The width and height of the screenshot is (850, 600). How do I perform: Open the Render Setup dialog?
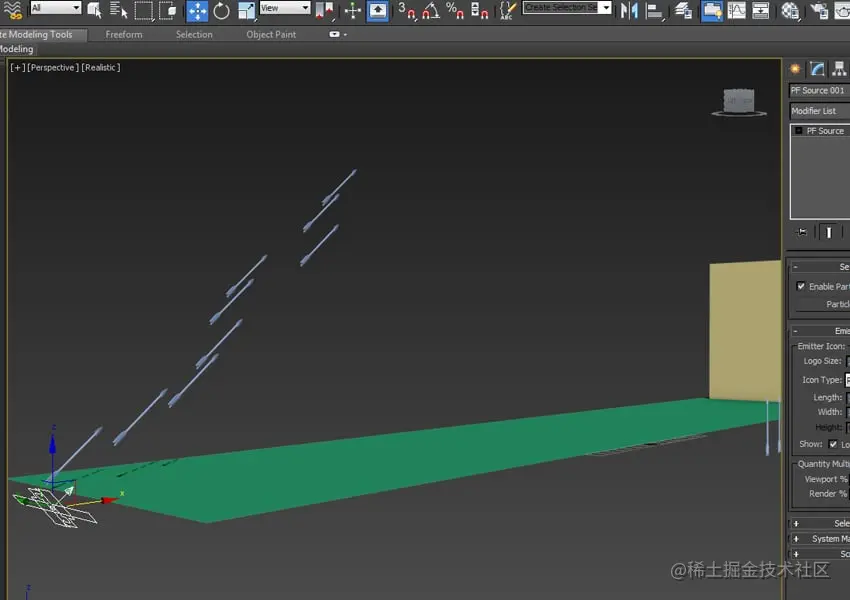click(819, 10)
